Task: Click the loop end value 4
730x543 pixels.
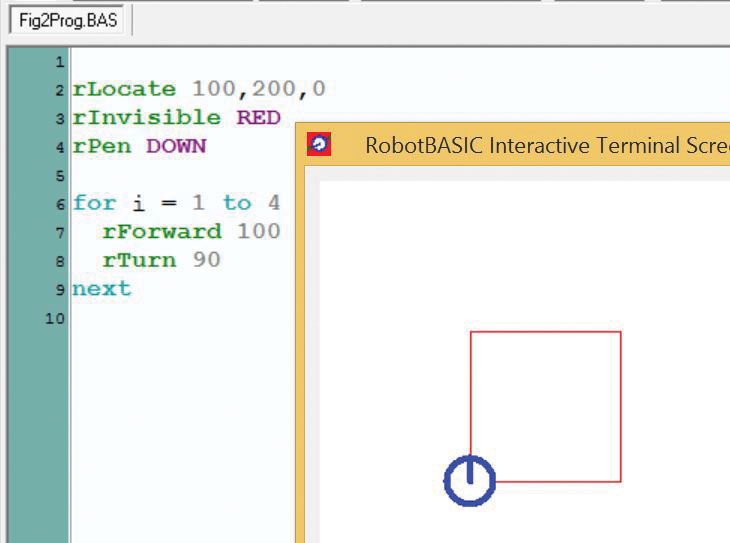Action: (274, 203)
